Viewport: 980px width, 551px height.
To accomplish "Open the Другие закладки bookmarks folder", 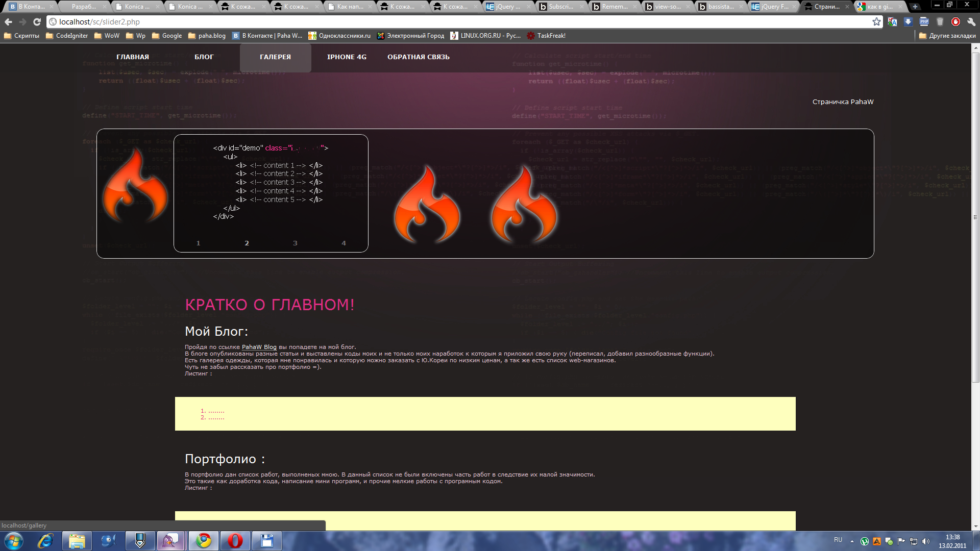I will coord(947,36).
